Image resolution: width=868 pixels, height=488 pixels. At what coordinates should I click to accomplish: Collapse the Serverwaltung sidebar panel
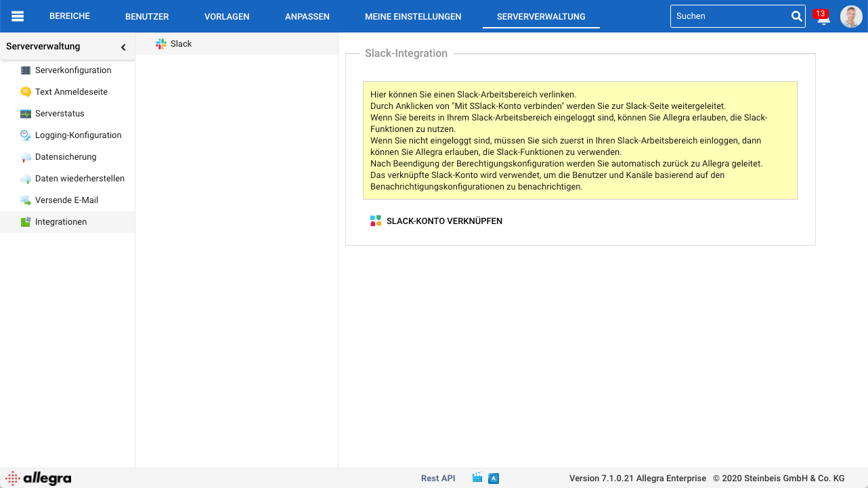123,47
